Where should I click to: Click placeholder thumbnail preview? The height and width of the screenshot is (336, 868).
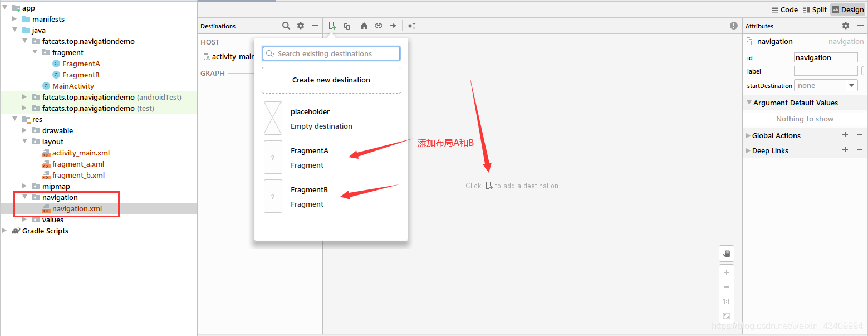coord(273,118)
